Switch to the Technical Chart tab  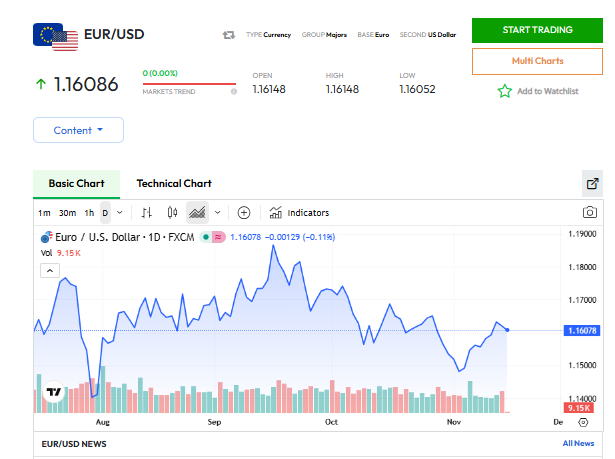174,183
